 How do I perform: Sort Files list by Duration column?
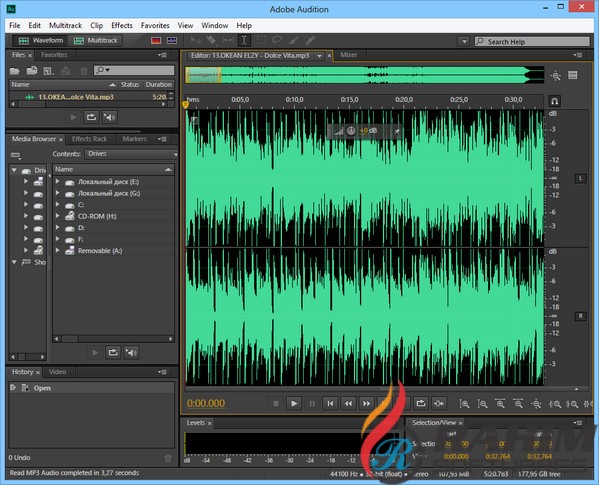(x=159, y=84)
